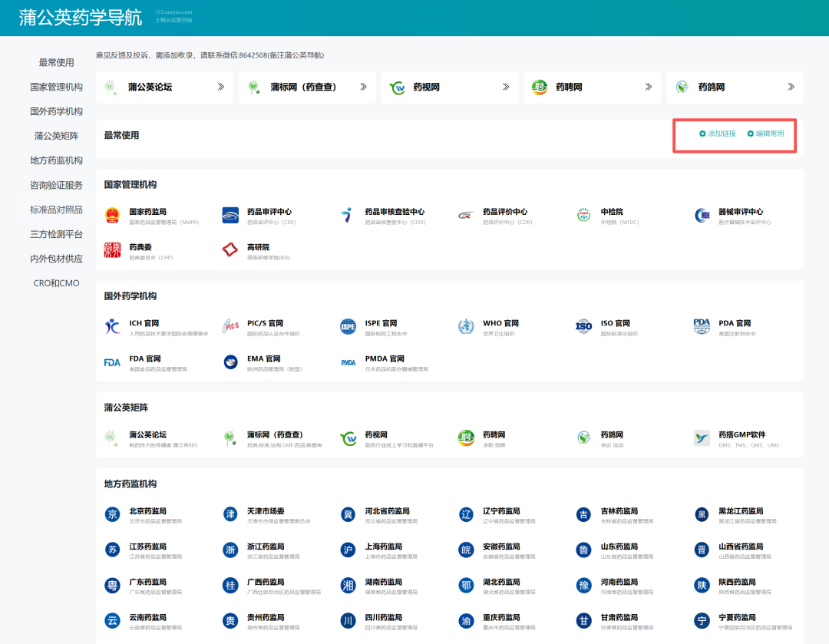Open the 吉林药监局 link
The height and width of the screenshot is (644, 829).
[x=619, y=510]
